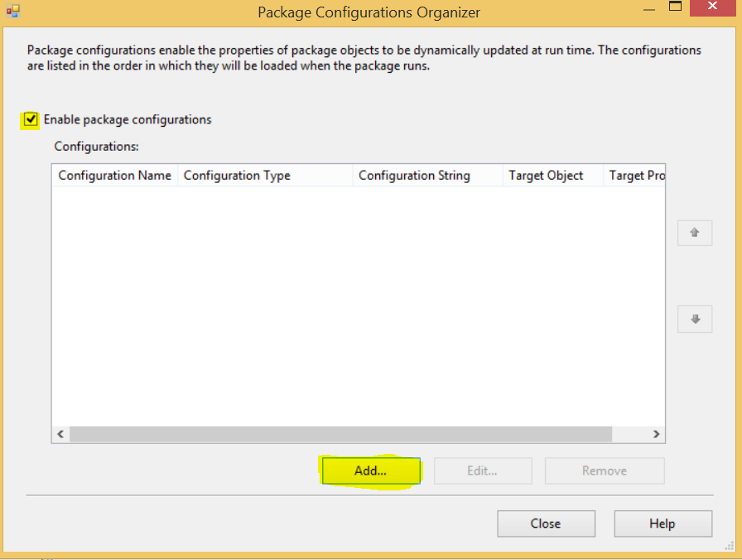
Task: Click the Target Property column header
Action: click(634, 175)
